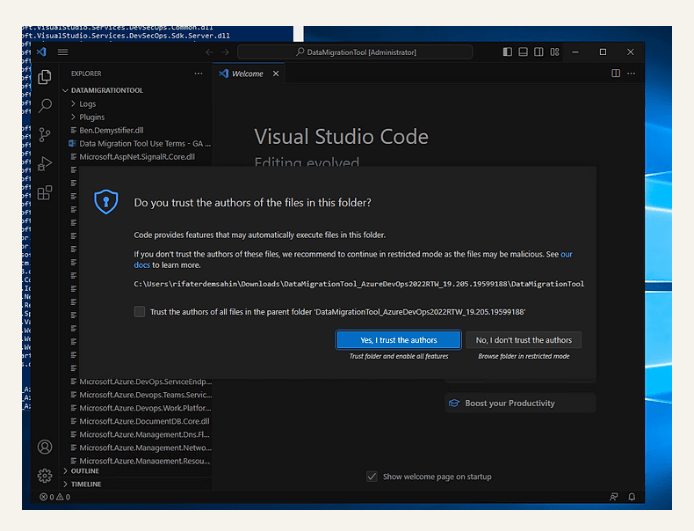
Task: Close the Welcome tab
Action: (276, 73)
